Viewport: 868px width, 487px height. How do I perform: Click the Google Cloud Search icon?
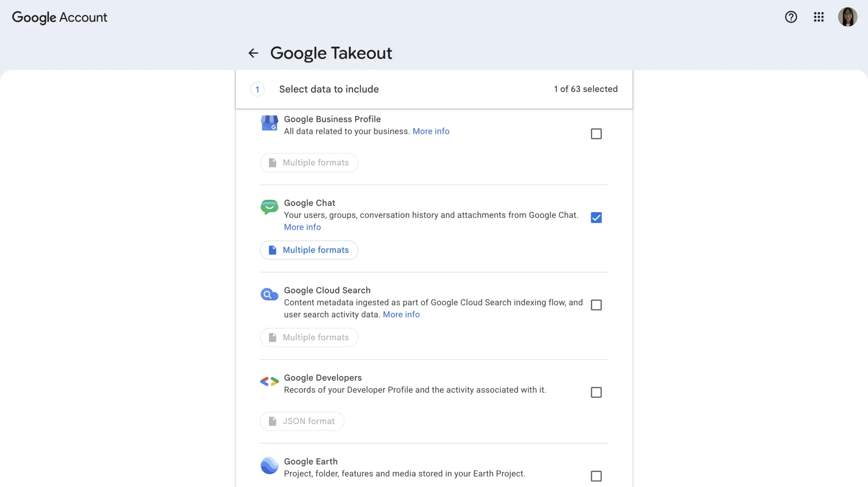tap(269, 294)
